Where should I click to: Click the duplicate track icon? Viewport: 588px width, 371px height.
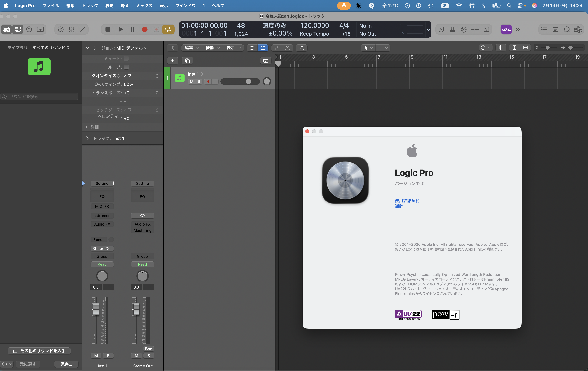[187, 61]
